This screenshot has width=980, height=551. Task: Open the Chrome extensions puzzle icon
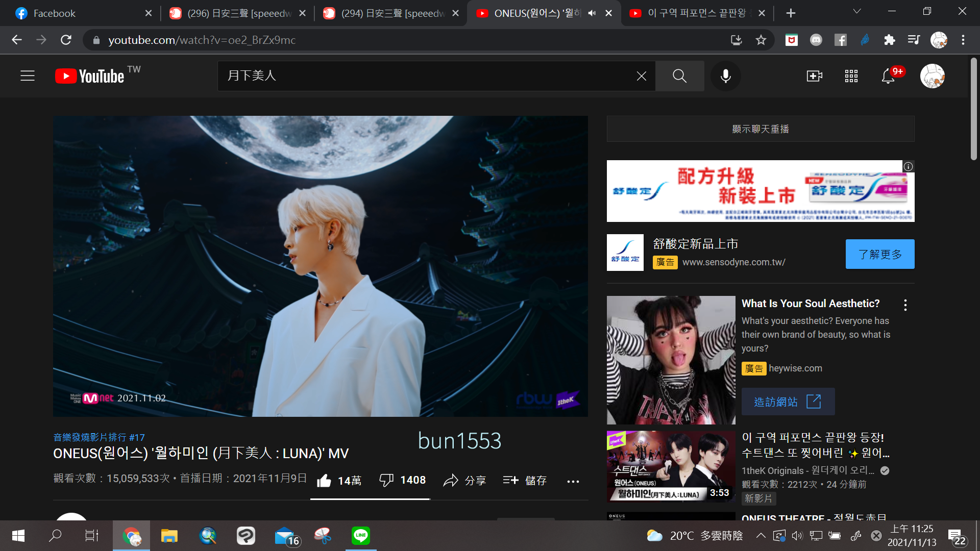tap(890, 40)
